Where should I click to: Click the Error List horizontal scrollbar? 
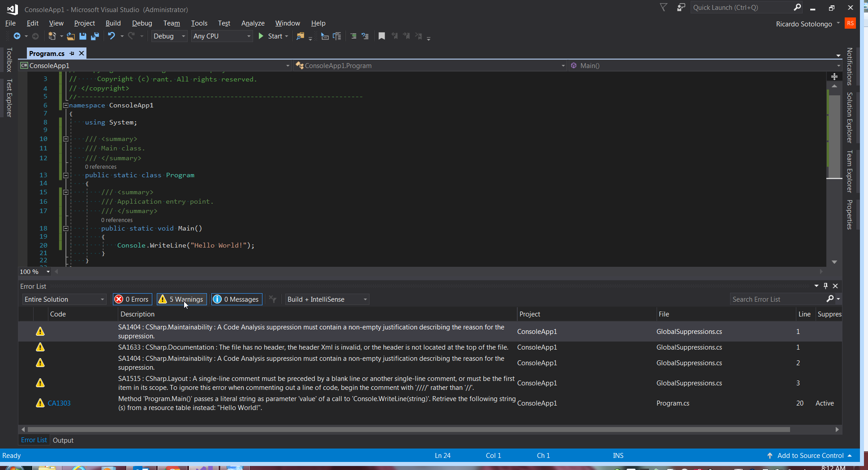point(408,429)
